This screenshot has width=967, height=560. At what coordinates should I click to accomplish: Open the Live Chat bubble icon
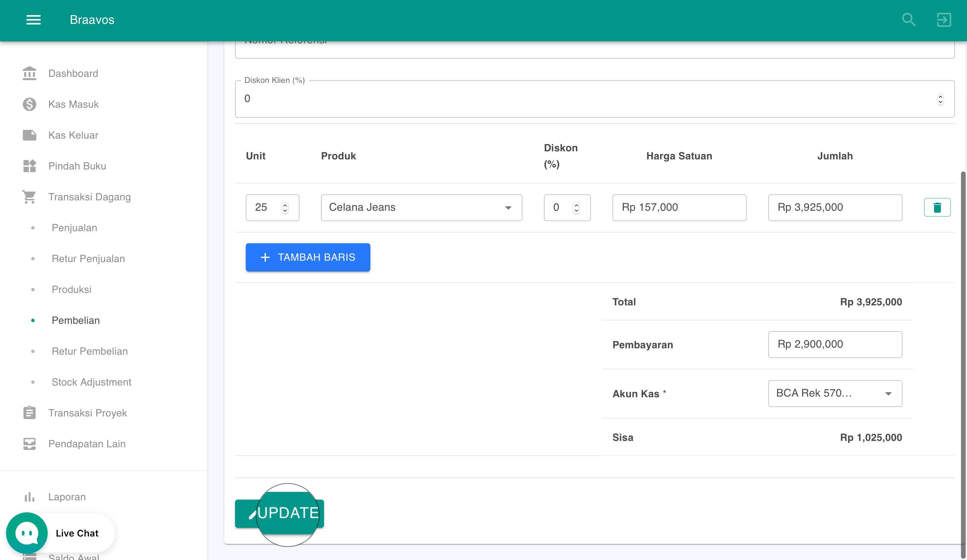pyautogui.click(x=27, y=533)
